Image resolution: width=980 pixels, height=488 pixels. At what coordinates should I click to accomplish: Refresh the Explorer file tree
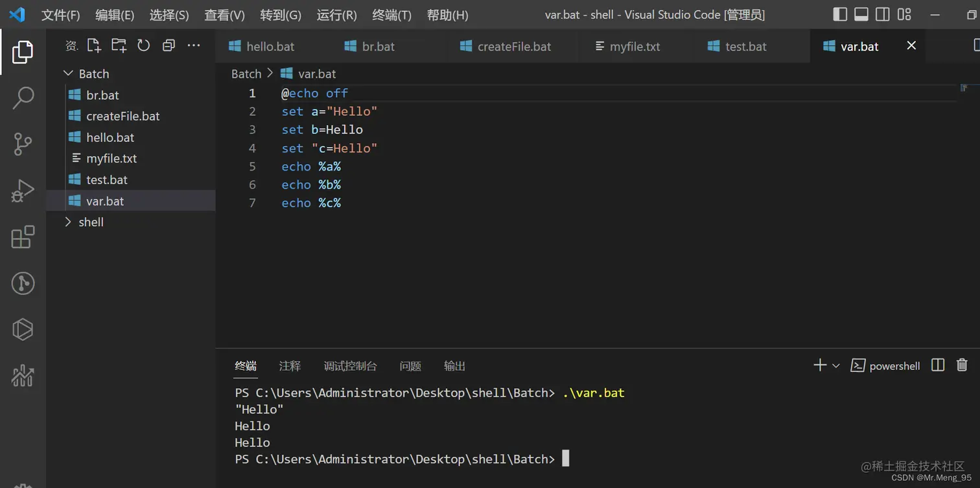(143, 45)
